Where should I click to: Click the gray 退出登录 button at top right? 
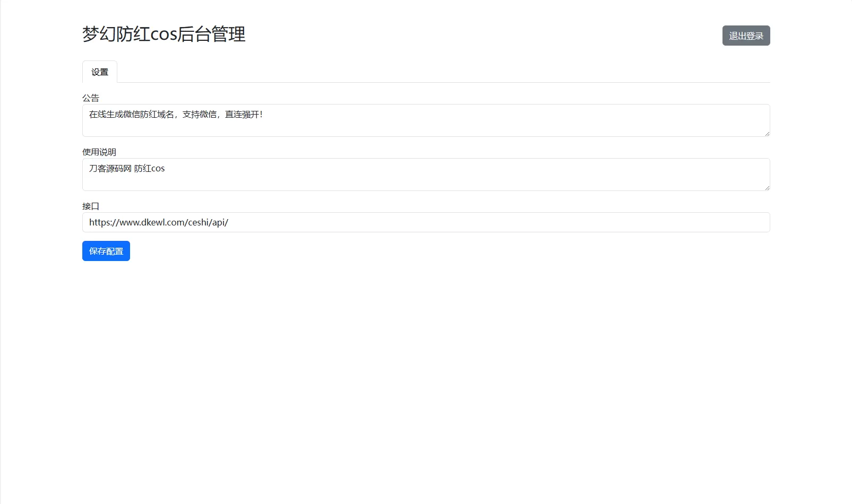point(745,36)
